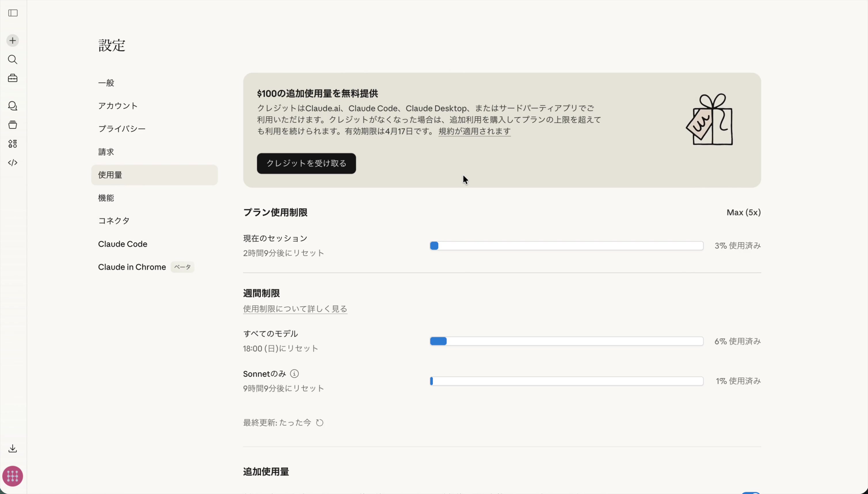The width and height of the screenshot is (868, 494).
Task: Click the pink profile avatar at bottom
Action: (x=13, y=476)
